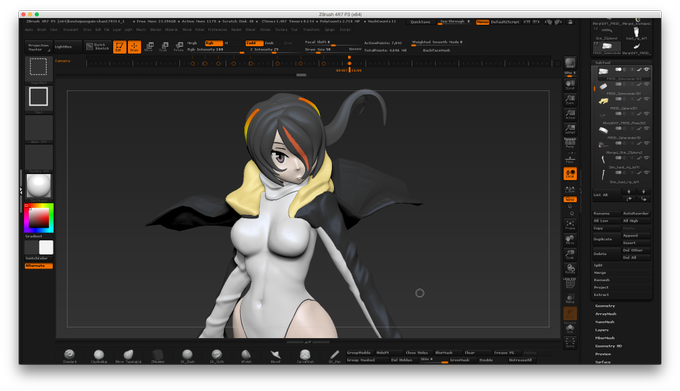680x391 pixels.
Task: Open the Preferences menu
Action: tap(217, 29)
